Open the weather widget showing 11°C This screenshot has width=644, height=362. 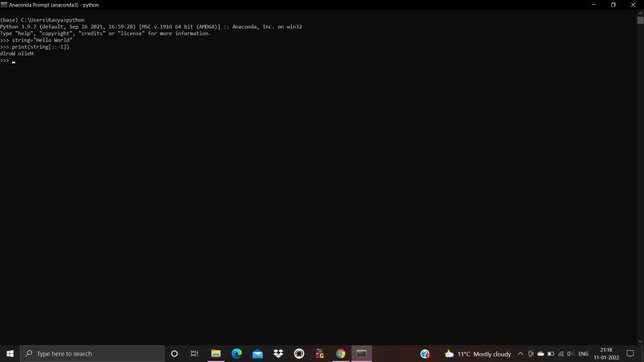[x=478, y=354]
